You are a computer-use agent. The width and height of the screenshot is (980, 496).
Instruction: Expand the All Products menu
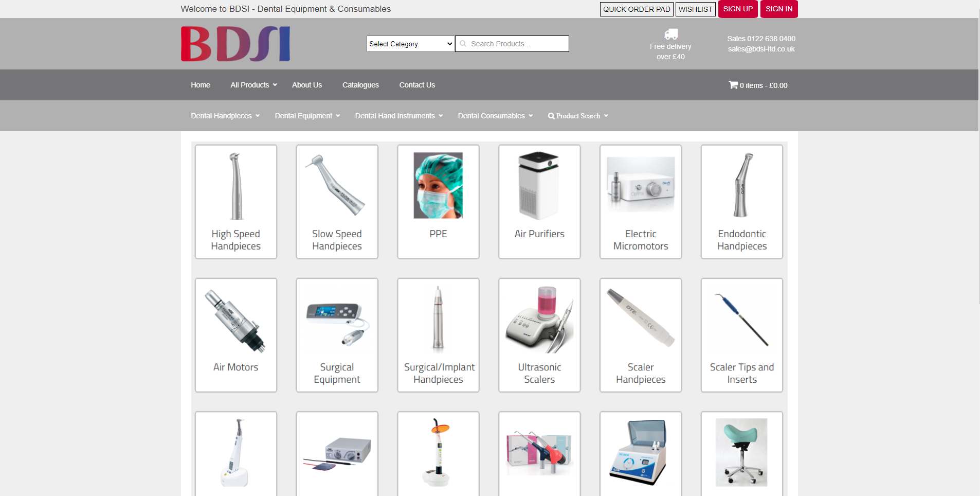point(253,85)
